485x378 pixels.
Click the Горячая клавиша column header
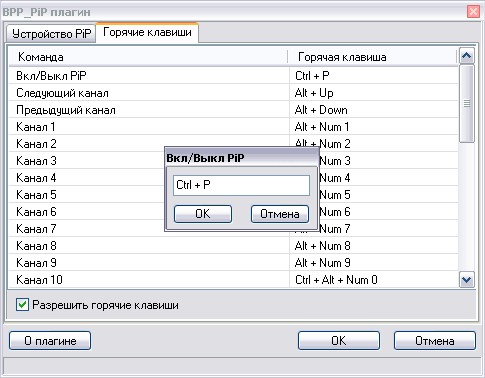[373, 57]
